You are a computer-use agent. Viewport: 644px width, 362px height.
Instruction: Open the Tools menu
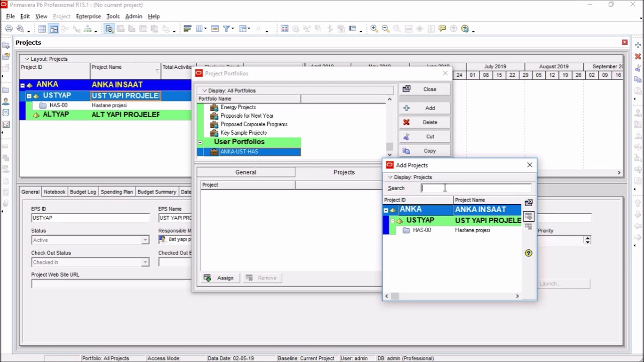click(113, 16)
